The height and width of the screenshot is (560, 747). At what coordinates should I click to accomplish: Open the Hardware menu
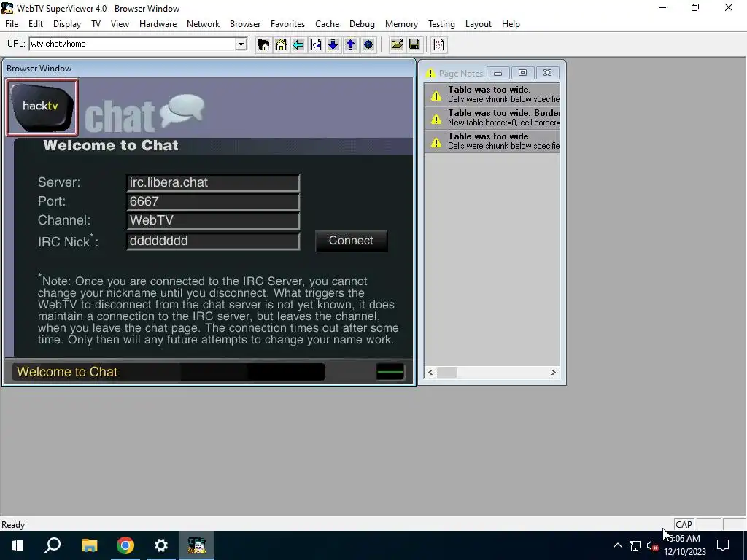158,24
